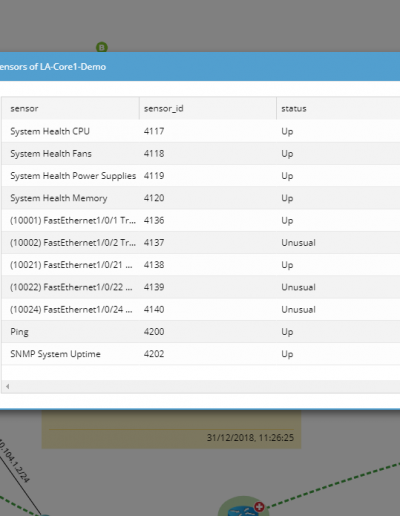
Task: Select the System Health Fans row
Action: [201, 153]
